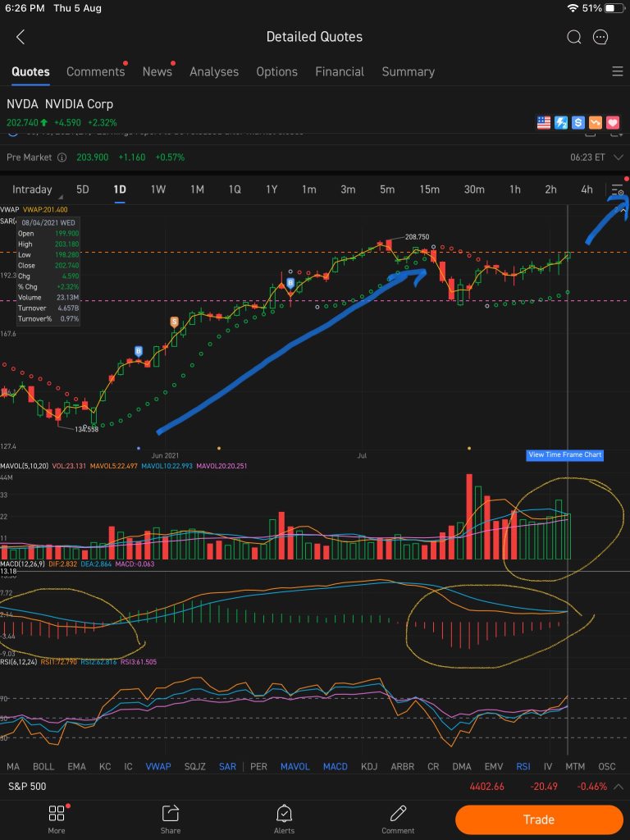This screenshot has width=630, height=840.
Task: Tap the NVDA NVIDIA Corp title
Action: (x=60, y=104)
